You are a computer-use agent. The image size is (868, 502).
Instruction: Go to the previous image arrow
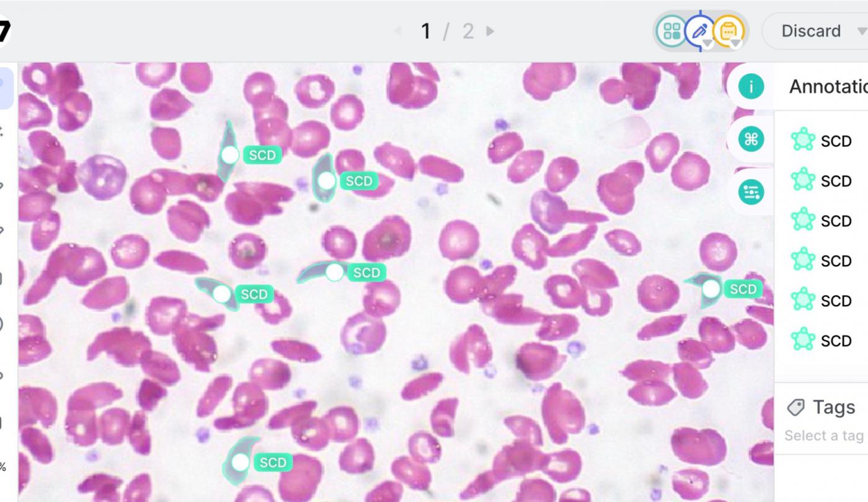pyautogui.click(x=398, y=31)
